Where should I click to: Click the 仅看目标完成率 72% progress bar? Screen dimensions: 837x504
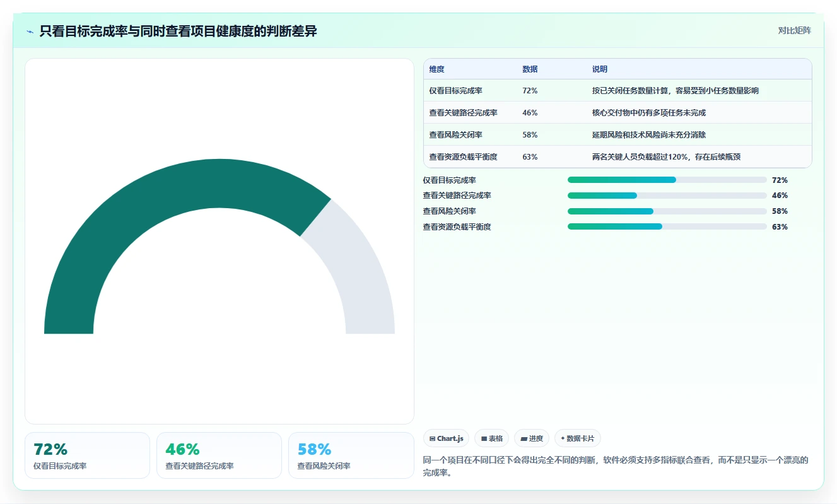pyautogui.click(x=667, y=180)
